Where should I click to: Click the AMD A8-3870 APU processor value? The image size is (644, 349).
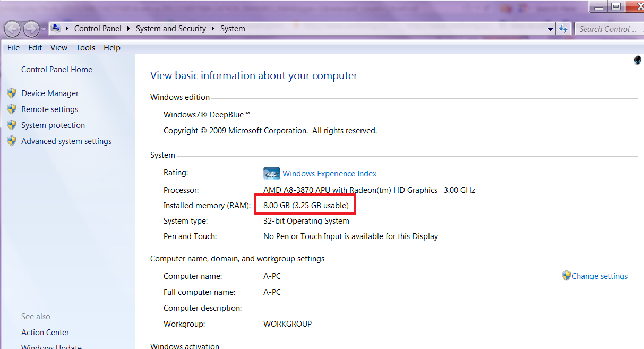369,190
